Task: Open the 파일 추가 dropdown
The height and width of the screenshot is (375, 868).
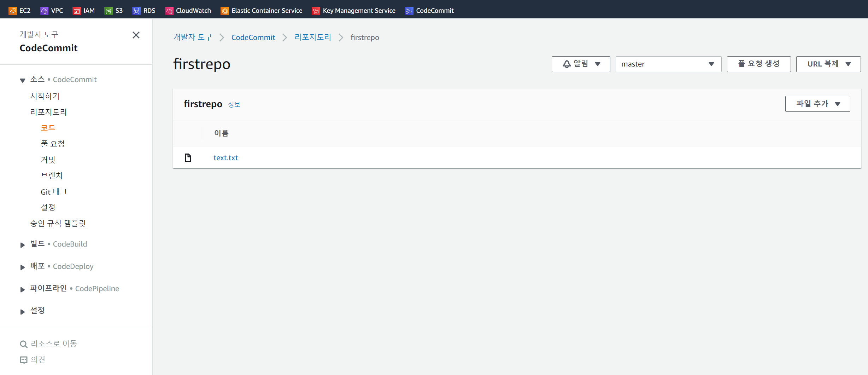Action: pos(817,104)
